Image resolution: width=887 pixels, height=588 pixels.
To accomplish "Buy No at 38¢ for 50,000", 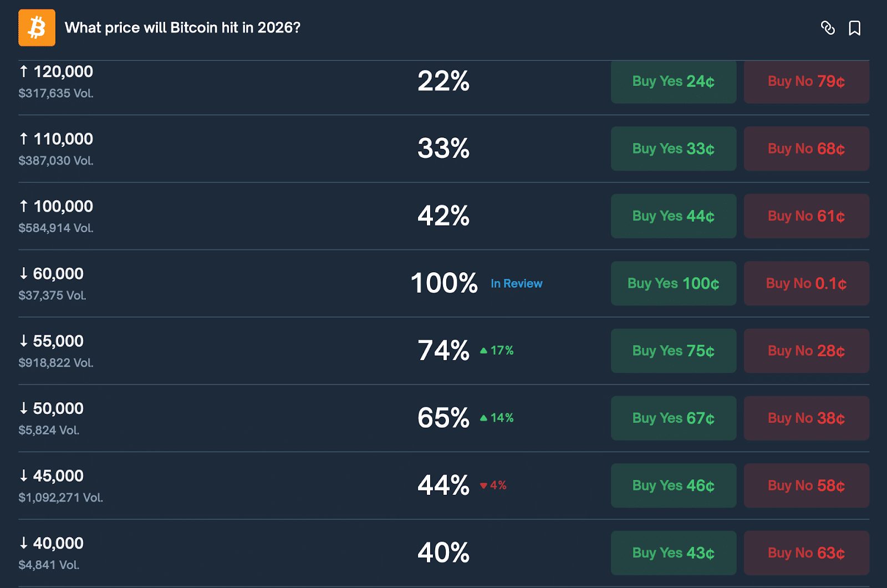I will 806,418.
